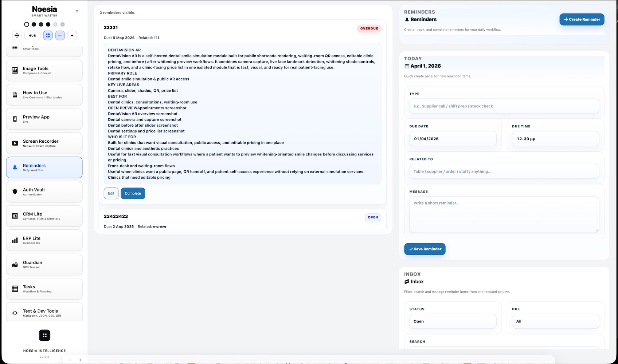Toggle the blue minus collapse button

tap(60, 35)
